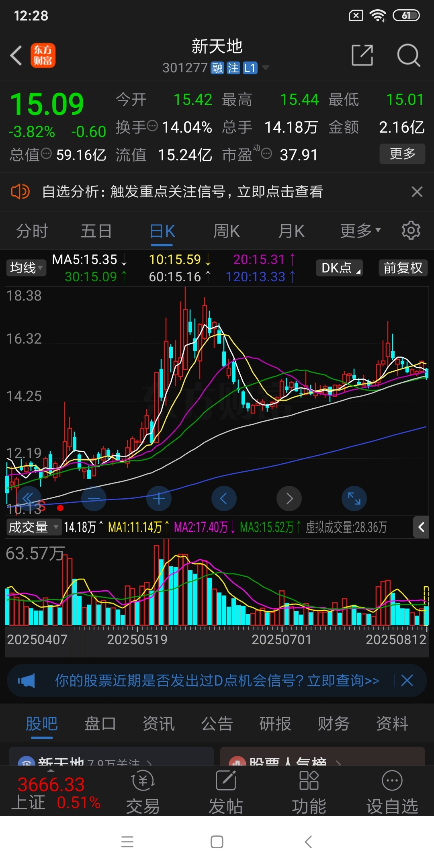The width and height of the screenshot is (434, 868).
Task: Switch to 月K chart tab
Action: [291, 231]
